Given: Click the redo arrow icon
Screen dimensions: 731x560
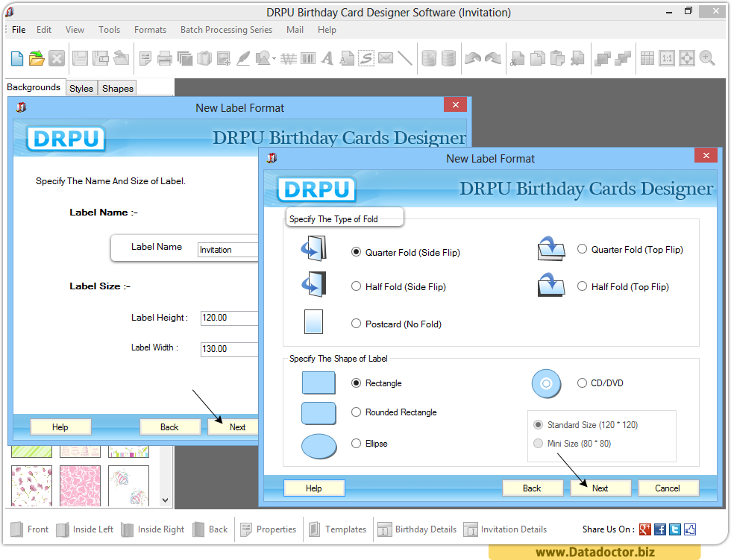Looking at the screenshot, I should click(x=493, y=59).
